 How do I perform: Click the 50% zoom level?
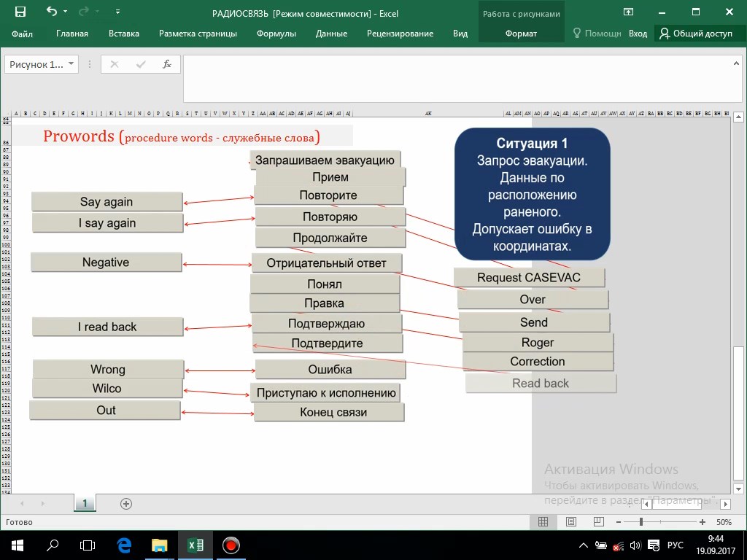[724, 522]
